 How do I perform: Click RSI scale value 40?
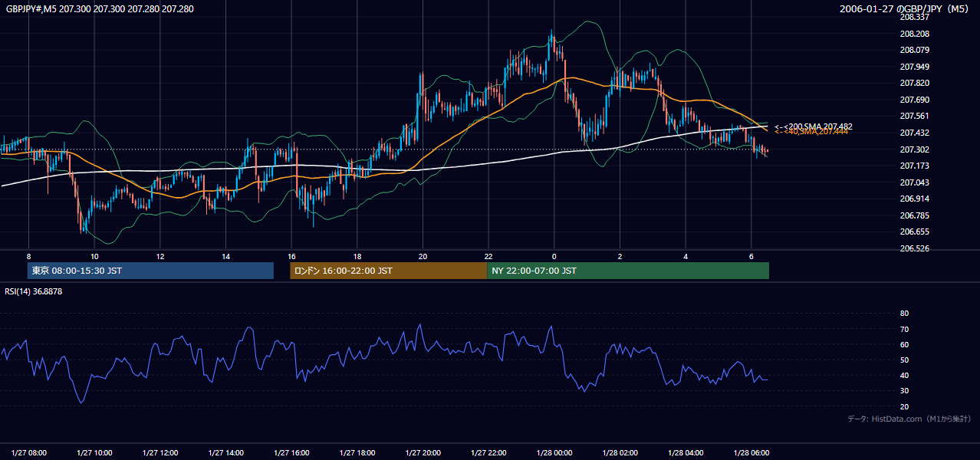904,375
